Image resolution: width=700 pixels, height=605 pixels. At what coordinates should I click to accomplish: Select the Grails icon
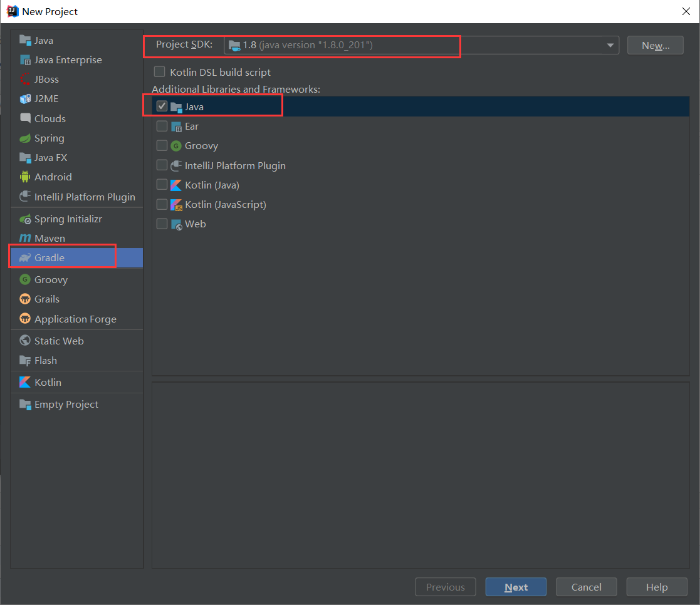(x=25, y=299)
